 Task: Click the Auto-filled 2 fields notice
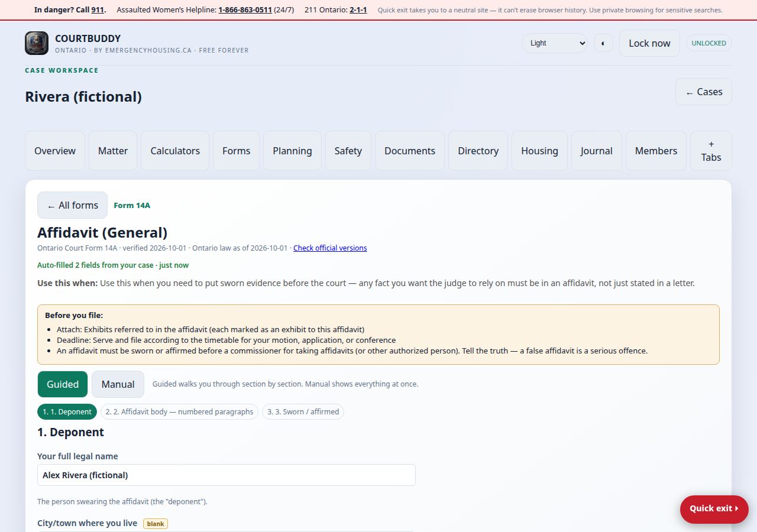(113, 265)
